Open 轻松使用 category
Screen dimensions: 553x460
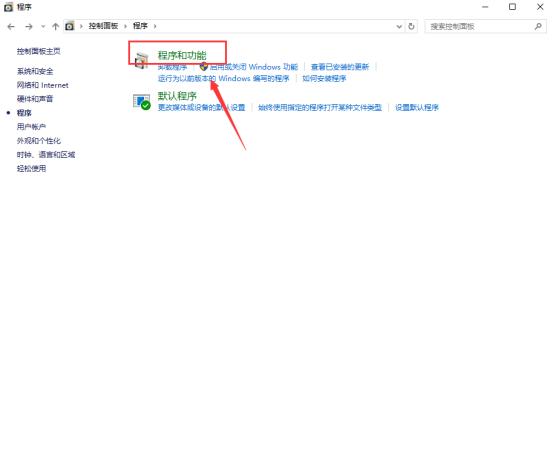pos(31,169)
